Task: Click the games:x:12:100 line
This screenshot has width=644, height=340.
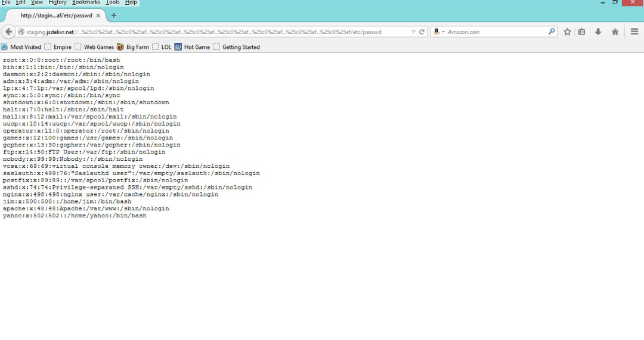Action: (88, 138)
